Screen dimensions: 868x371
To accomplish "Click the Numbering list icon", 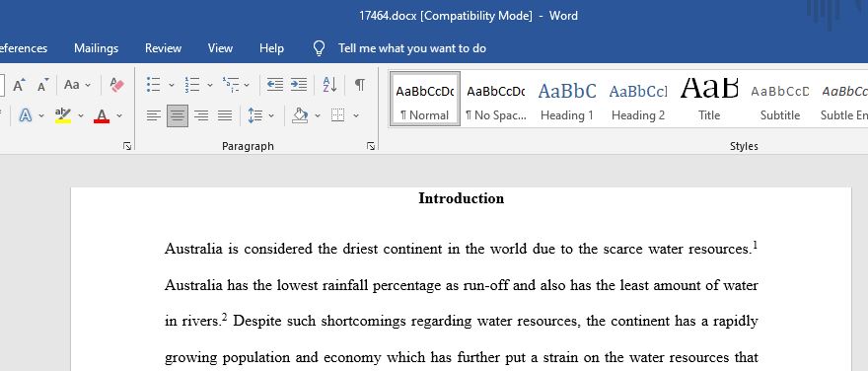I will (192, 85).
